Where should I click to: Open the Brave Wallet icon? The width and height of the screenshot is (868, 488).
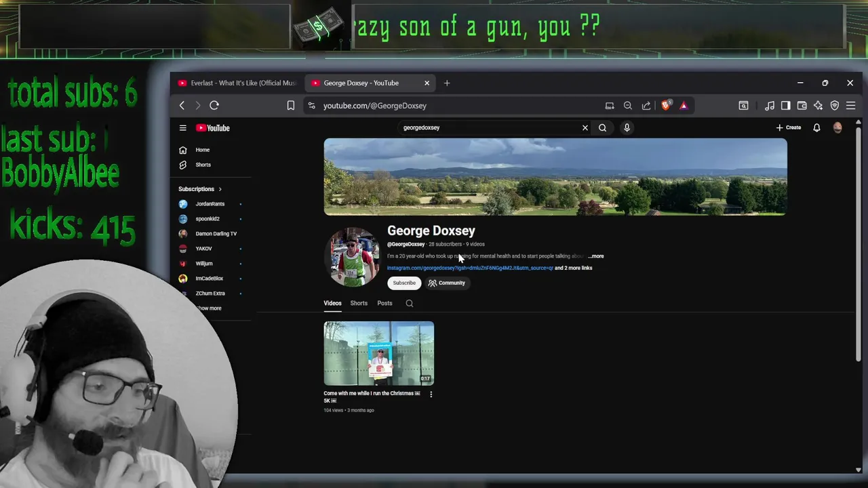click(802, 105)
